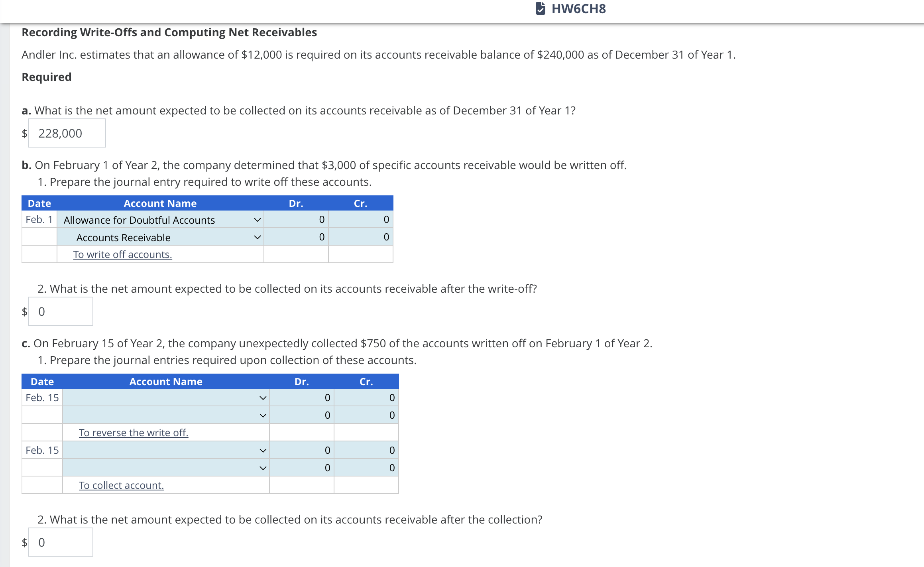The width and height of the screenshot is (924, 567).
Task: Click the Dr. cell in the collection entry first row
Action: (x=301, y=450)
